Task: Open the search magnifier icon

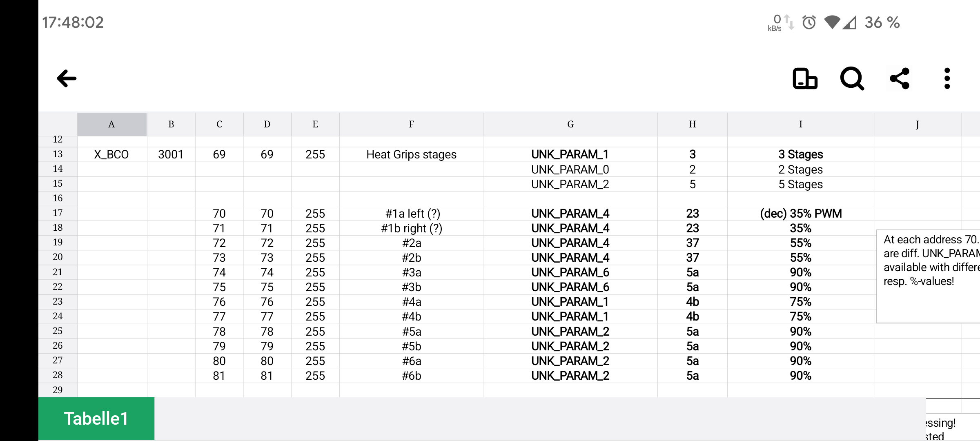Action: pyautogui.click(x=852, y=78)
